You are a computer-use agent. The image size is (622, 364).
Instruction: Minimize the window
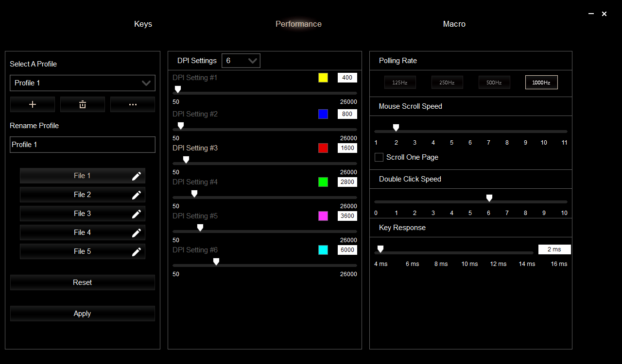pos(591,14)
